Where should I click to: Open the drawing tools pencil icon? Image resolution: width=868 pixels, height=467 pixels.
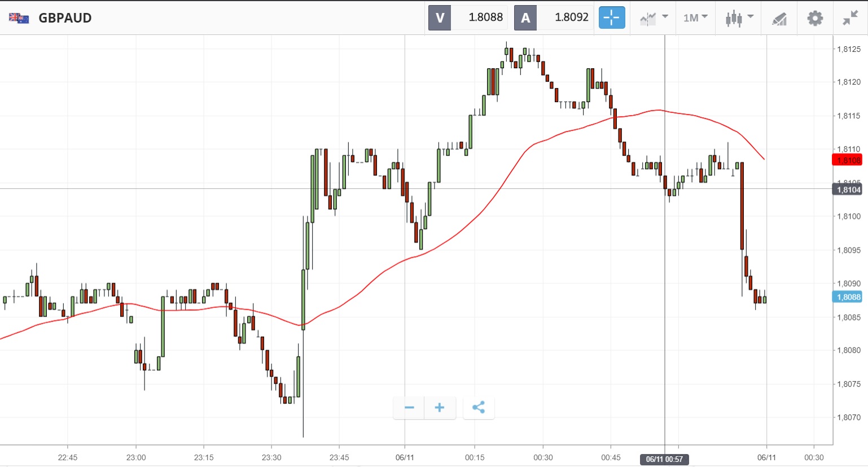tap(779, 19)
